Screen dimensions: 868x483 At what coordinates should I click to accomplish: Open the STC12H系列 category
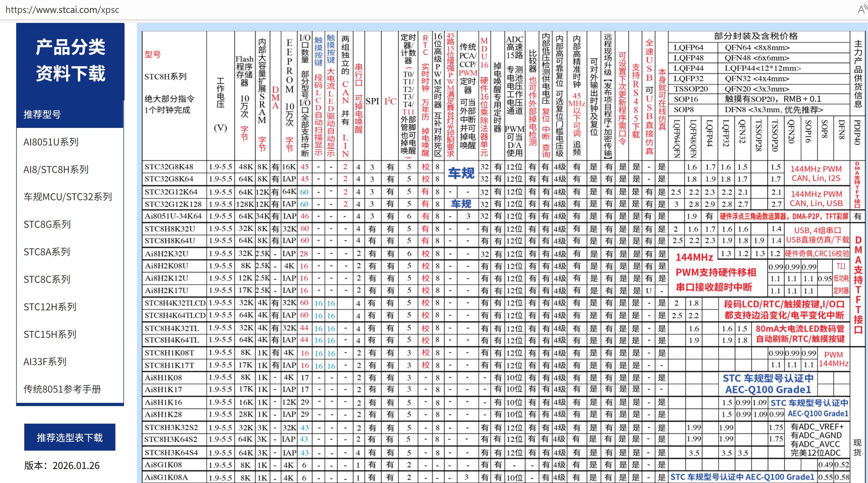pyautogui.click(x=50, y=307)
